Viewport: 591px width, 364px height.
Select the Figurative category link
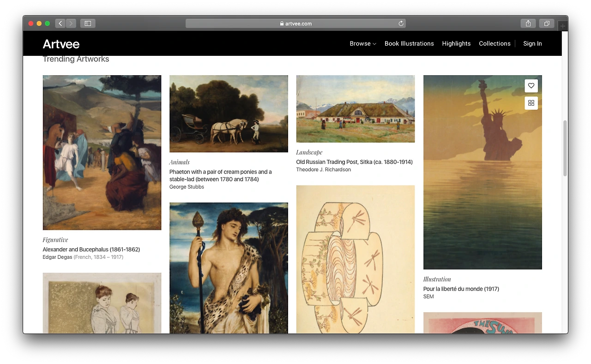pyautogui.click(x=55, y=240)
